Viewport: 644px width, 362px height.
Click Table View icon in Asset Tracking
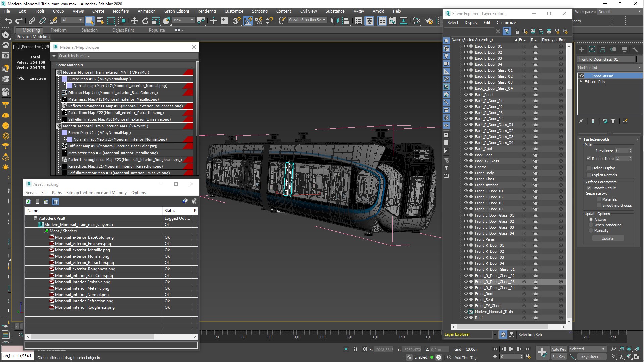[56, 202]
